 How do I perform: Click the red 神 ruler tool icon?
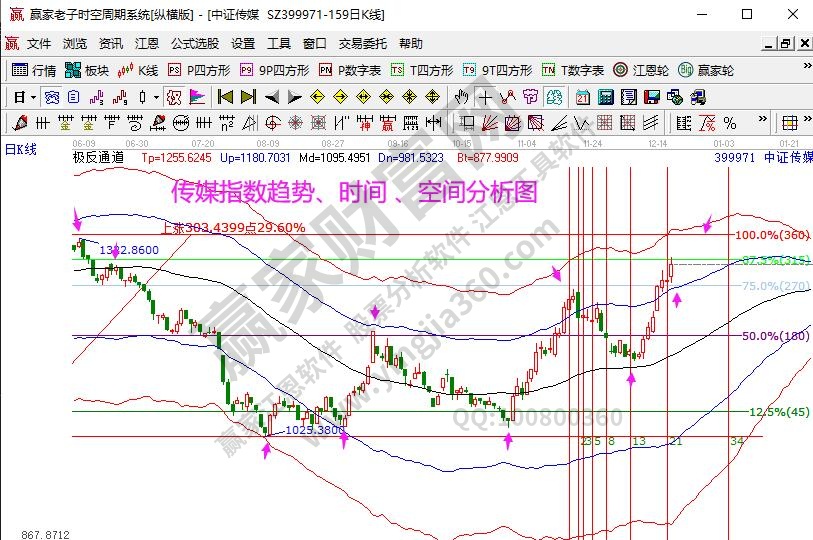point(365,123)
